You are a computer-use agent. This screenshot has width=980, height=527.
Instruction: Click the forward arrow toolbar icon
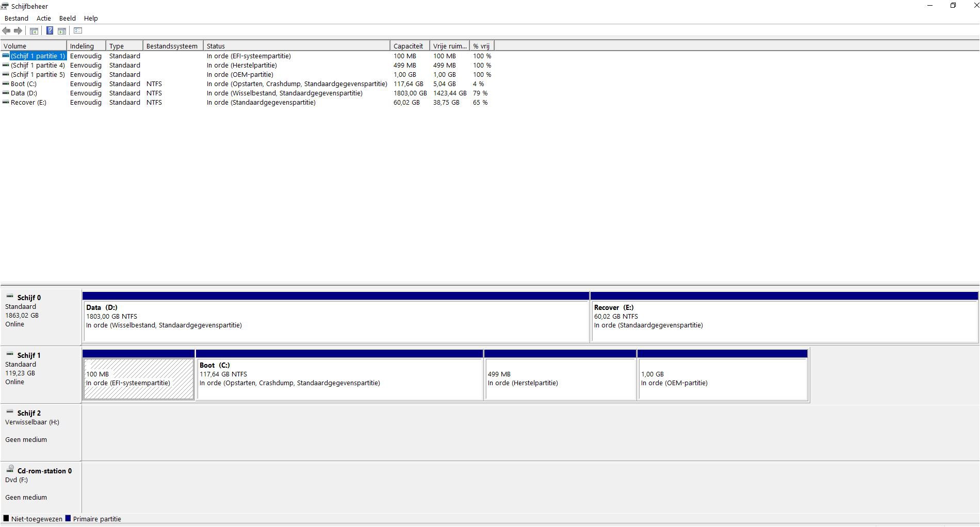18,31
